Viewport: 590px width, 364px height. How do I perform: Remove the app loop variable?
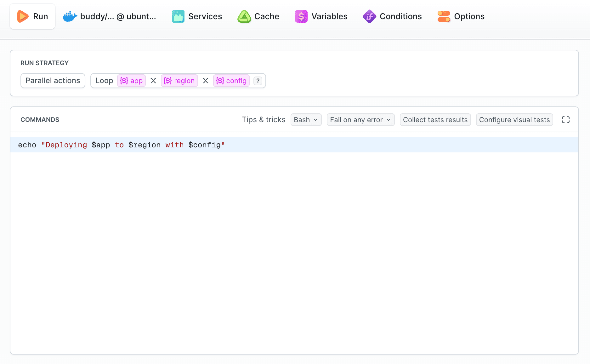(153, 81)
